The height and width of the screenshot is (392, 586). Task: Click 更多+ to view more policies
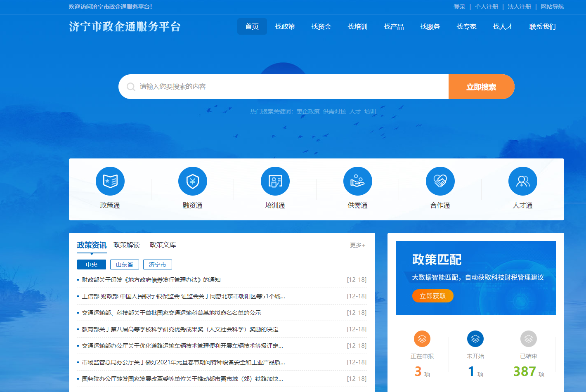358,245
